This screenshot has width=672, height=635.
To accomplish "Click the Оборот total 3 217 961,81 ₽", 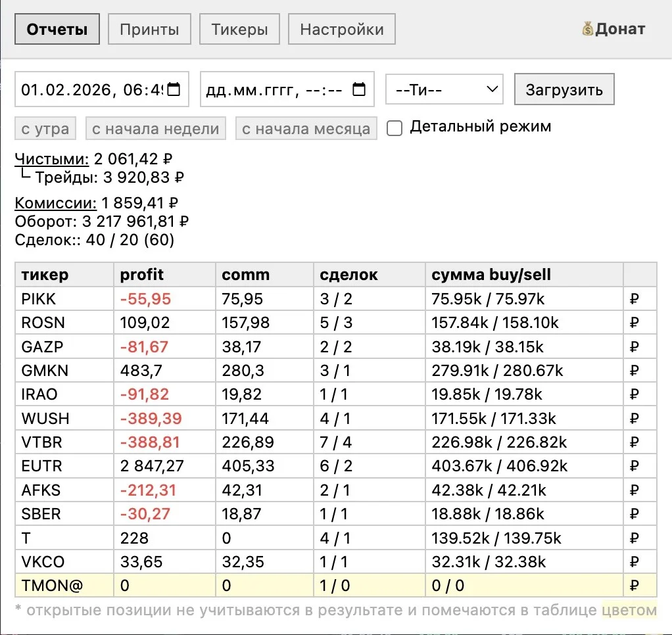I will pyautogui.click(x=135, y=222).
